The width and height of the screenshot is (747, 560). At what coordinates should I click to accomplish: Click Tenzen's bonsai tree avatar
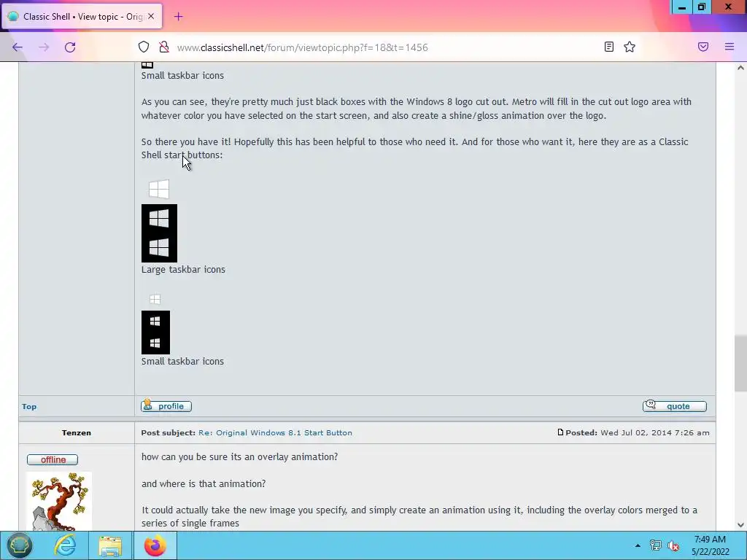click(x=58, y=502)
